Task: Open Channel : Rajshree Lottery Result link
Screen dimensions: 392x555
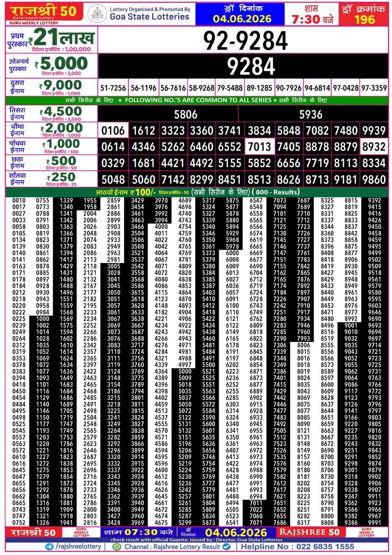Action: tap(172, 547)
